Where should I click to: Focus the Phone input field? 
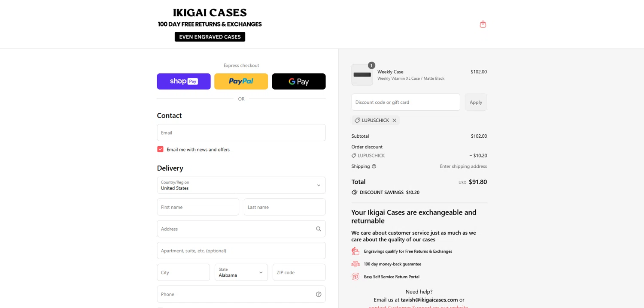pyautogui.click(x=241, y=294)
